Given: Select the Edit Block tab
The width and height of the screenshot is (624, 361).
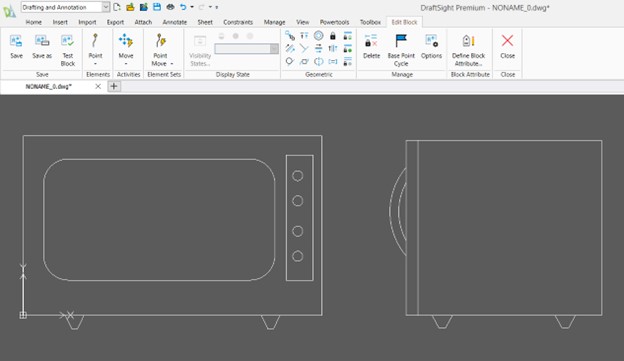Looking at the screenshot, I should pos(404,22).
